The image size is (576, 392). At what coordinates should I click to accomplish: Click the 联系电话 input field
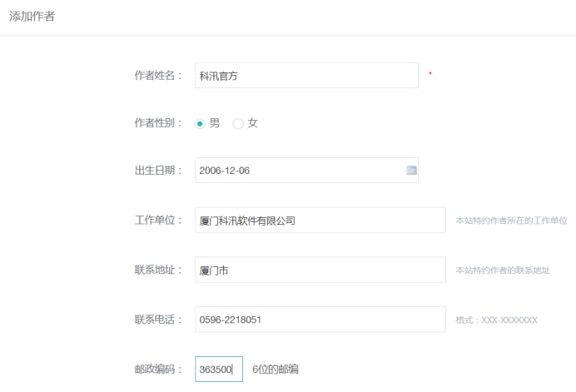click(x=320, y=320)
